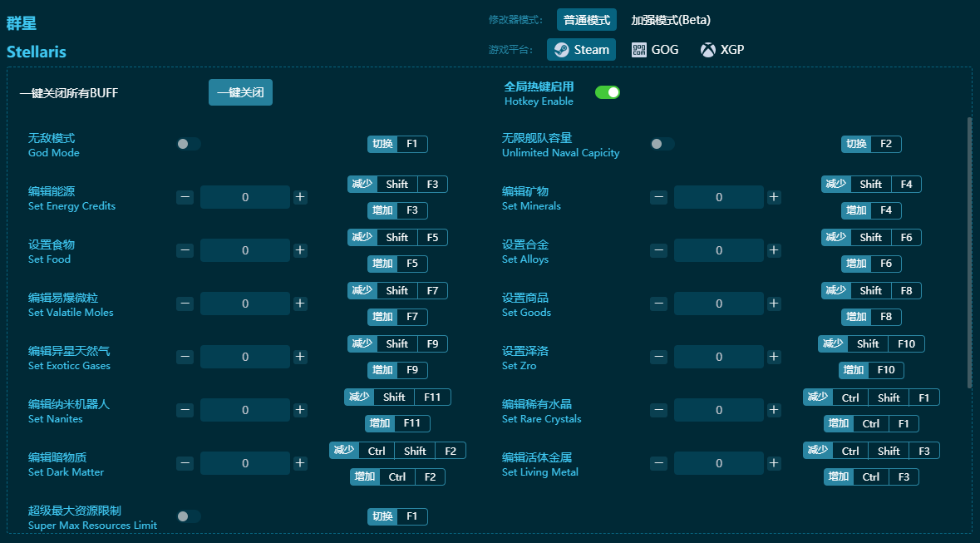Screen dimensions: 980x543
Task: Click the vertical scrollbar on the right
Action: click(968, 249)
